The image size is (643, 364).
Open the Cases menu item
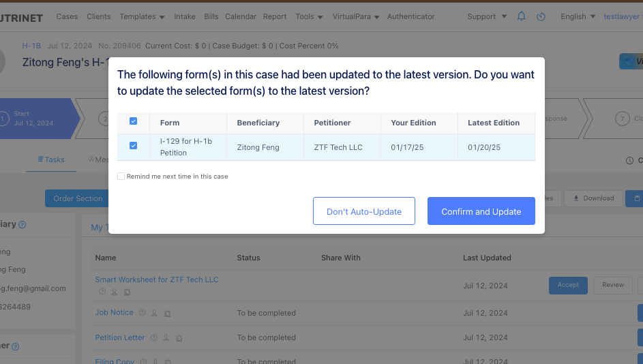[x=67, y=17]
